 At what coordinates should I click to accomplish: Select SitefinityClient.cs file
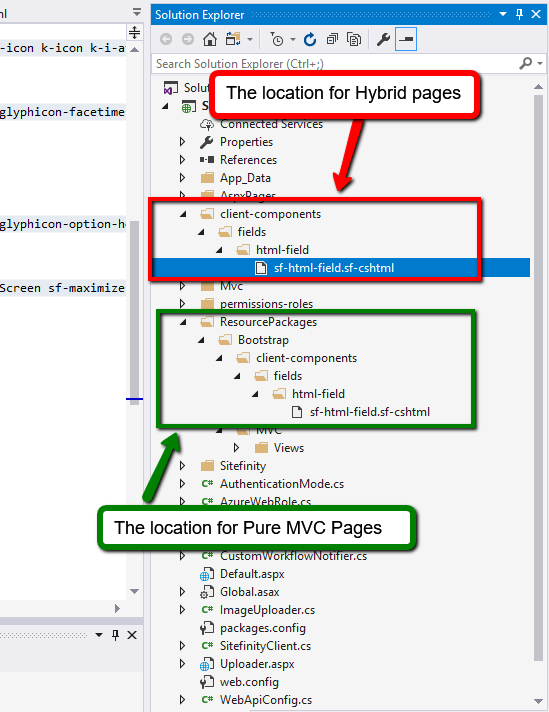pos(266,646)
